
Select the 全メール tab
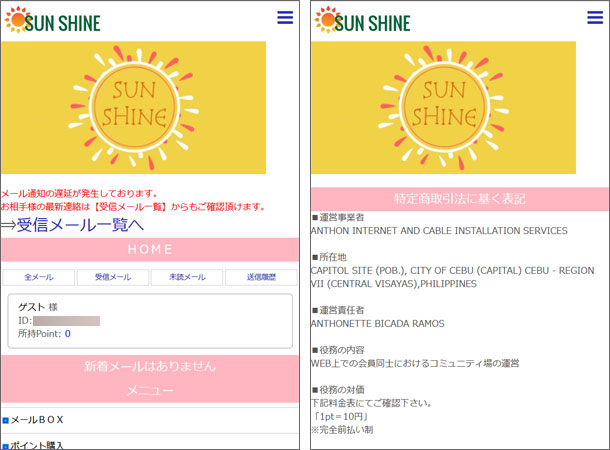click(39, 277)
